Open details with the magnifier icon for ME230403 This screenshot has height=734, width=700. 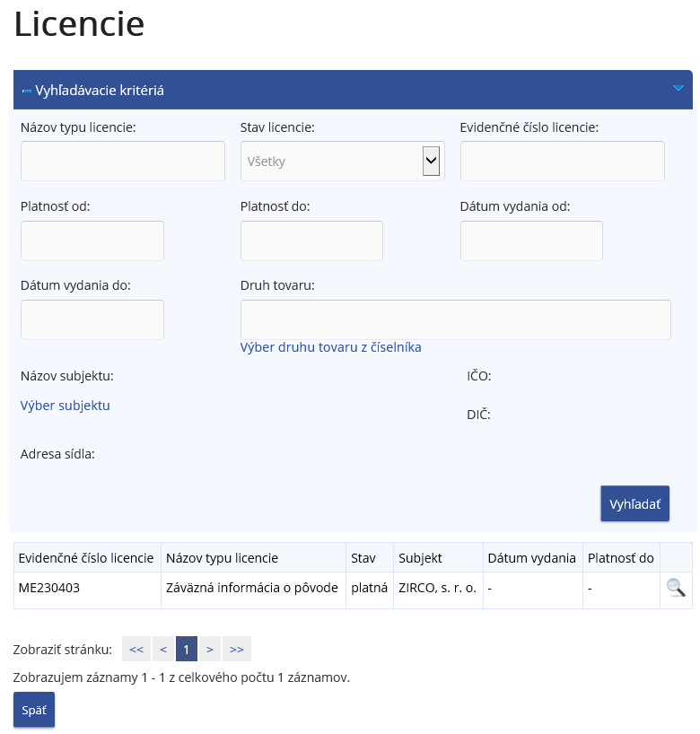pyautogui.click(x=676, y=588)
